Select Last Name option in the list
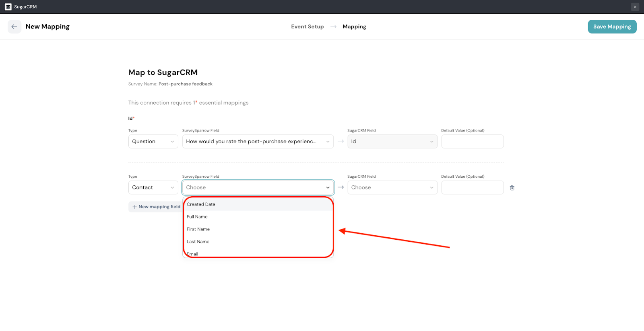The image size is (644, 331). coord(198,242)
